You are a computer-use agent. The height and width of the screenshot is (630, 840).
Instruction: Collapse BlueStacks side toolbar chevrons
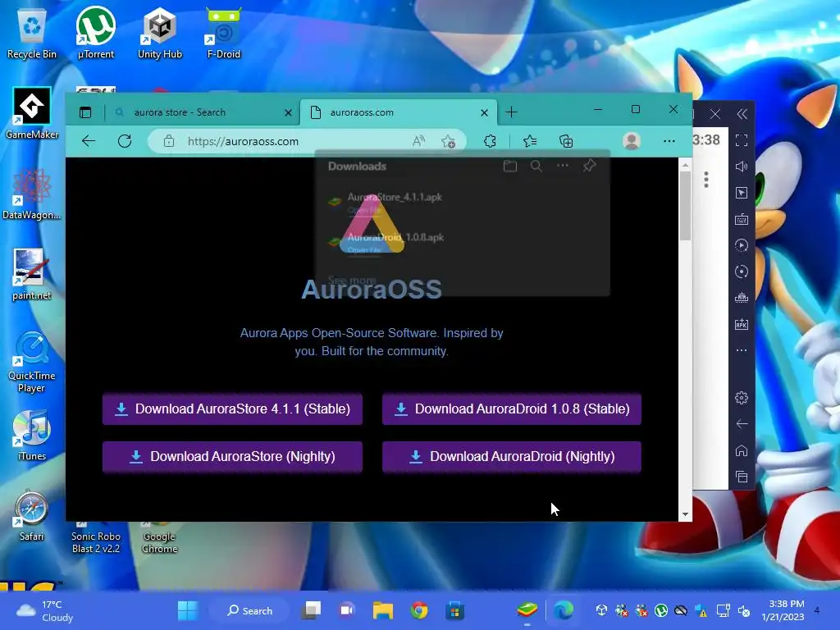(742, 113)
